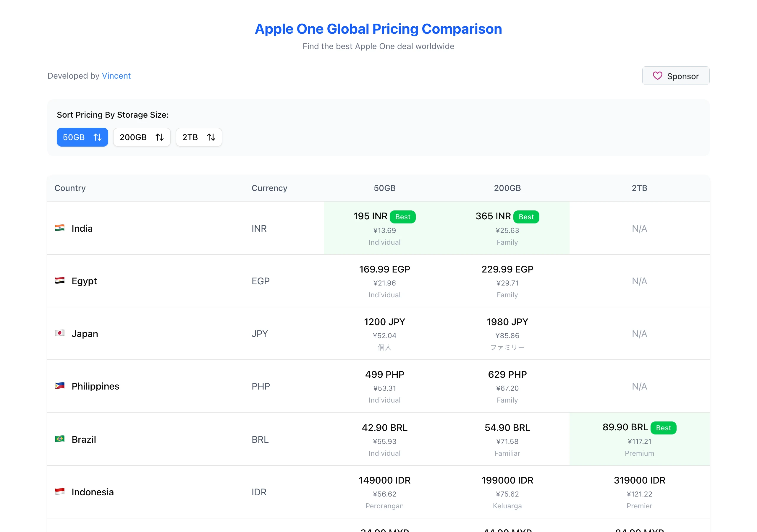
Task: Click the 499 PHP price
Action: point(384,374)
